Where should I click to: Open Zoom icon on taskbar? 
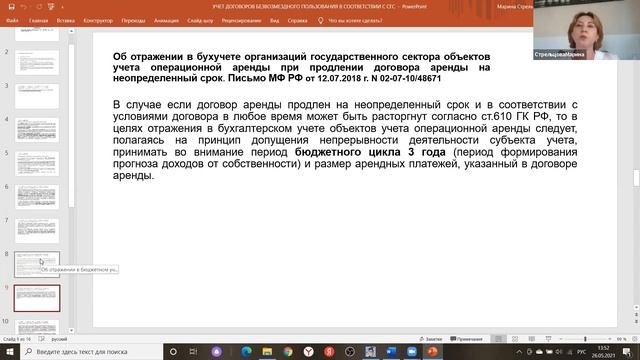coord(412,351)
